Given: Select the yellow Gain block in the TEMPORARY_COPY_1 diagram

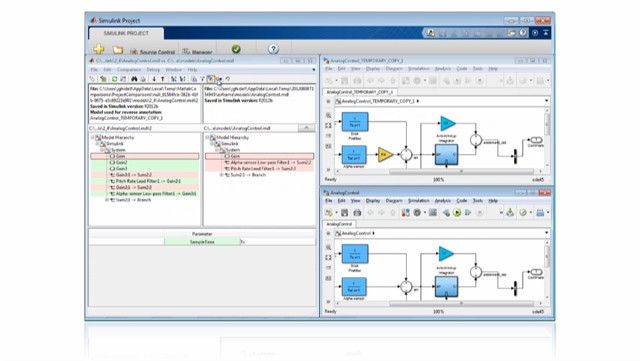Looking at the screenshot, I should [385, 155].
